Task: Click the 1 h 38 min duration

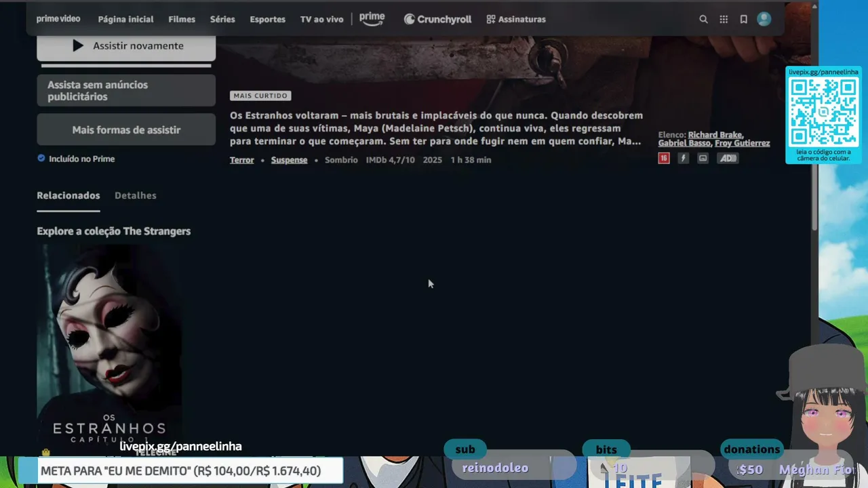Action: 471,160
